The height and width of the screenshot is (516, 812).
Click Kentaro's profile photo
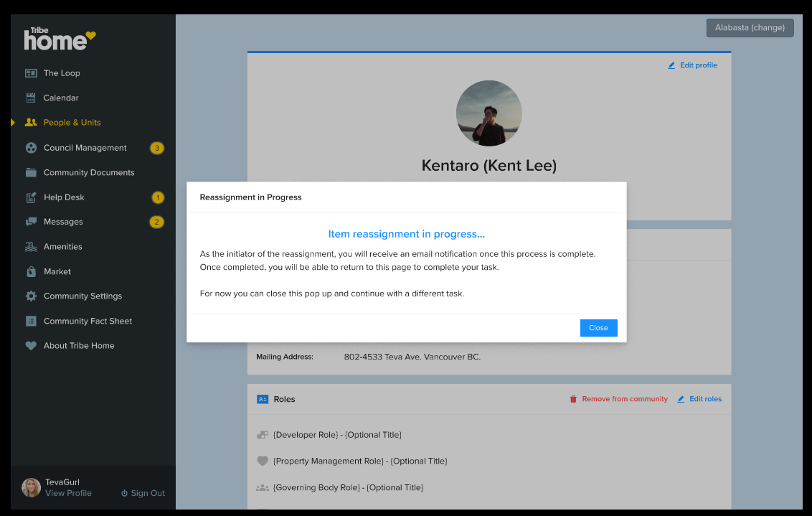click(489, 113)
